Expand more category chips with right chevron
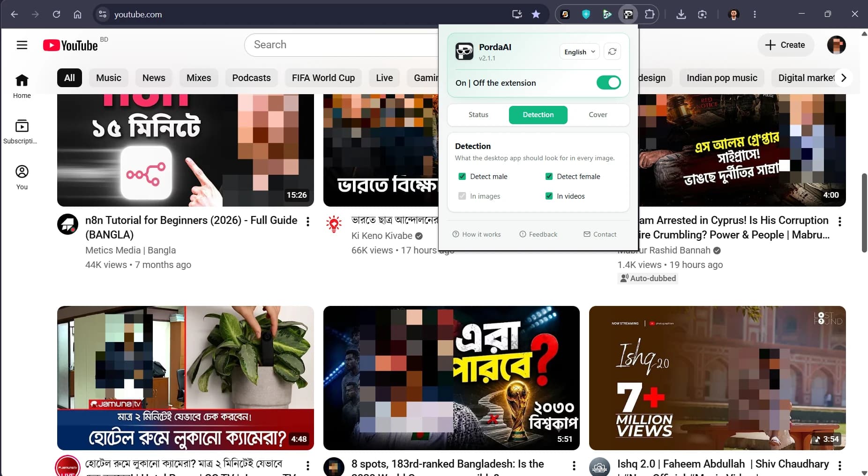Screen dimensions: 868x476 pyautogui.click(x=844, y=78)
